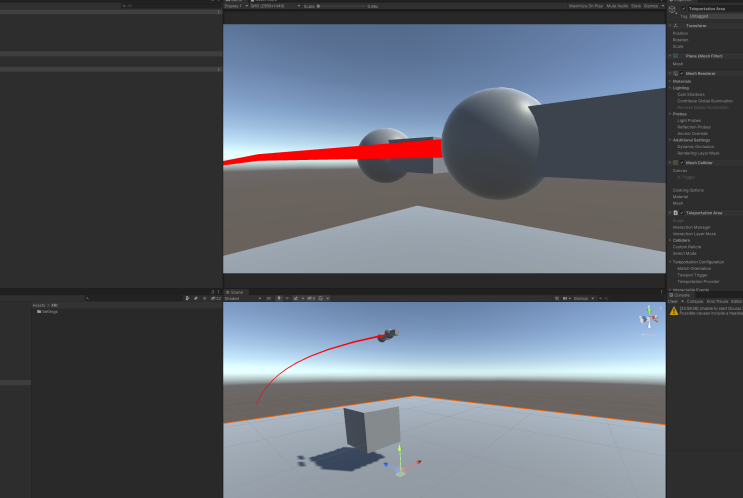Open the Shaded draw mode dropdown
Screen dimensions: 743x498
(x=243, y=299)
